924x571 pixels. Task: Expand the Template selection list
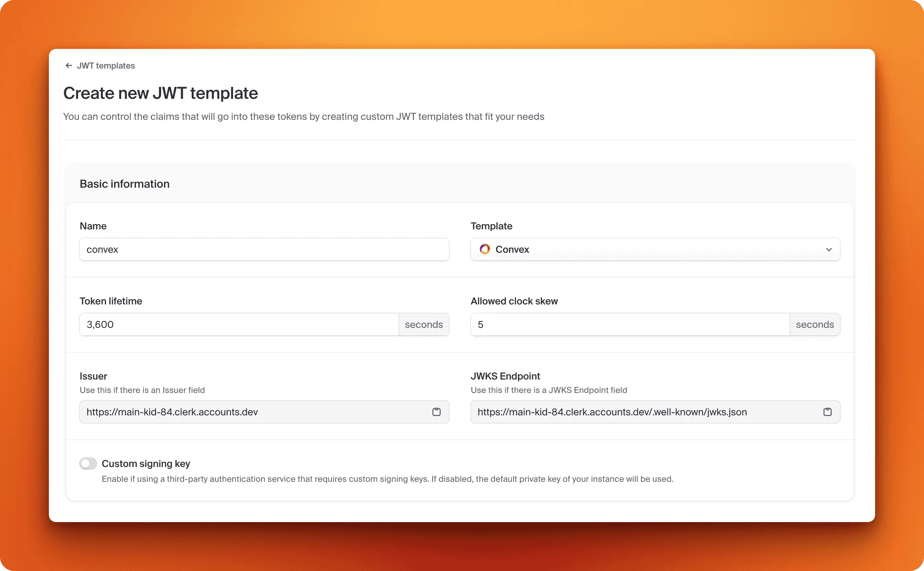click(x=655, y=249)
